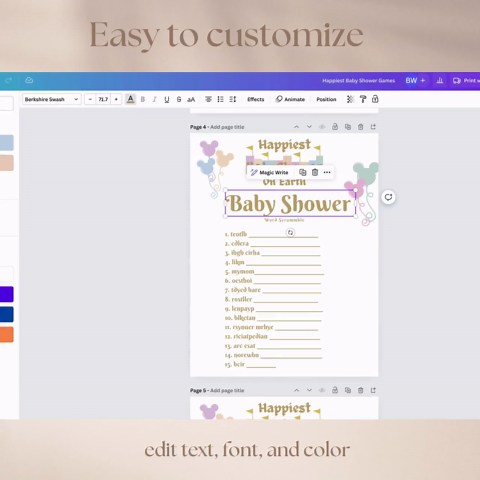This screenshot has width=480, height=480.
Task: Lock Page 4
Action: pos(335,127)
